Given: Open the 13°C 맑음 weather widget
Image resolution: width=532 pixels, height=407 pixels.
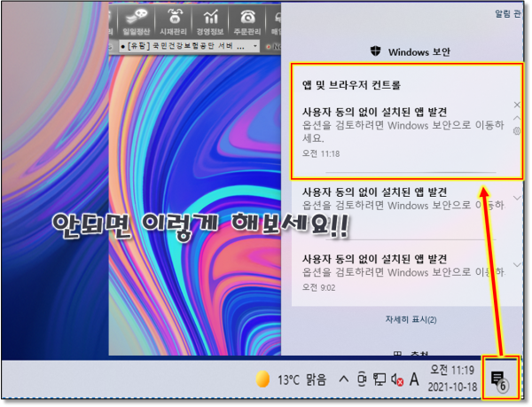Looking at the screenshot, I should [290, 380].
